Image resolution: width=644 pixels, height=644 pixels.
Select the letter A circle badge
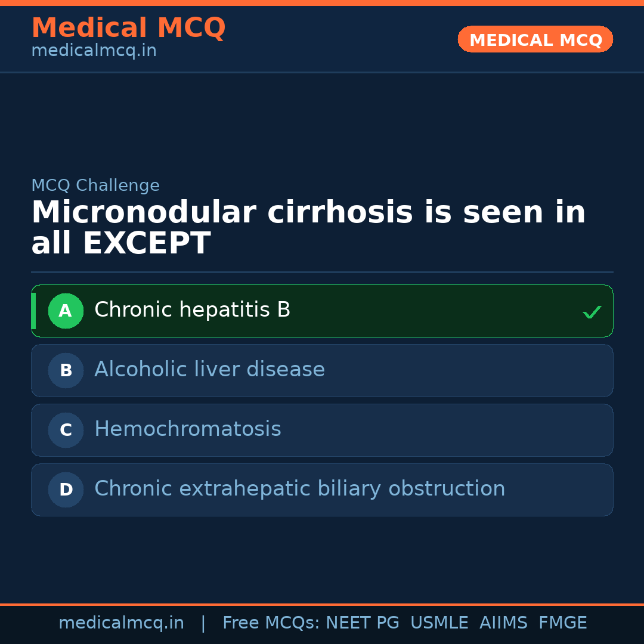(x=66, y=311)
